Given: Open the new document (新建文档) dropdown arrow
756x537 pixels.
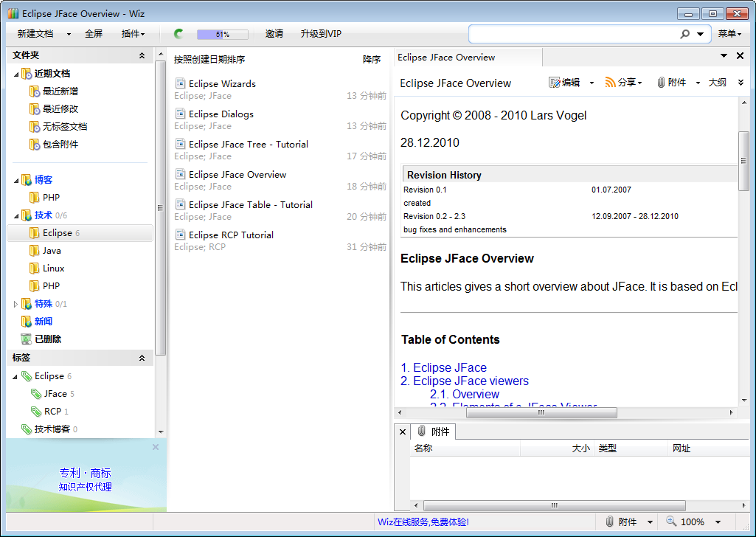Looking at the screenshot, I should pos(69,34).
